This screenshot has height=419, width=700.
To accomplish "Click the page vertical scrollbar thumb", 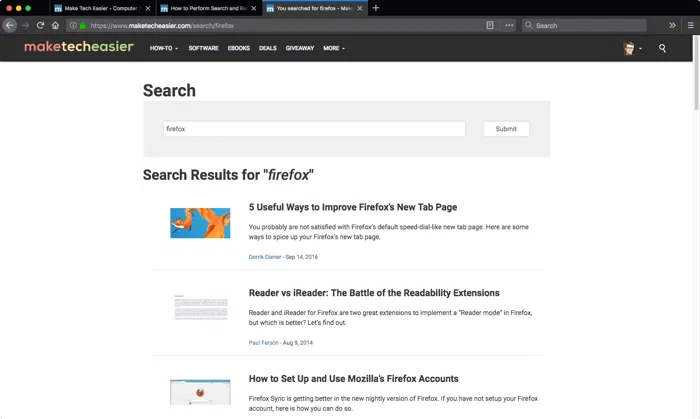I will coord(696,72).
